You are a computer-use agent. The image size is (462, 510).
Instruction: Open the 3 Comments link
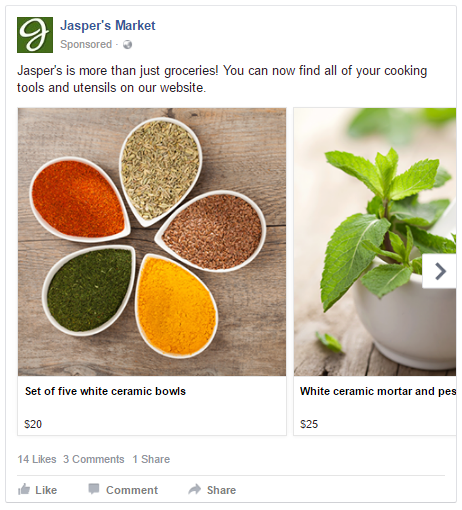[94, 459]
